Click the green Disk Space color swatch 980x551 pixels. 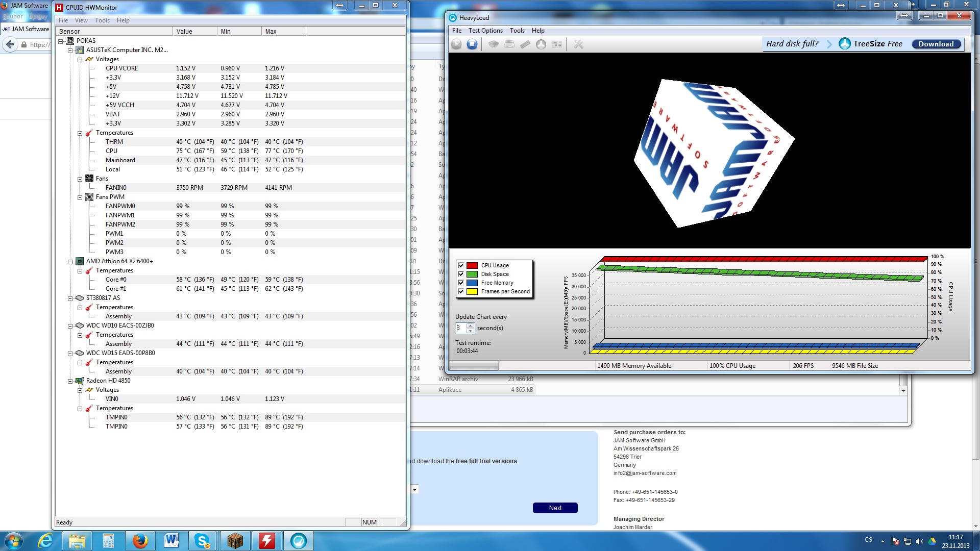472,274
